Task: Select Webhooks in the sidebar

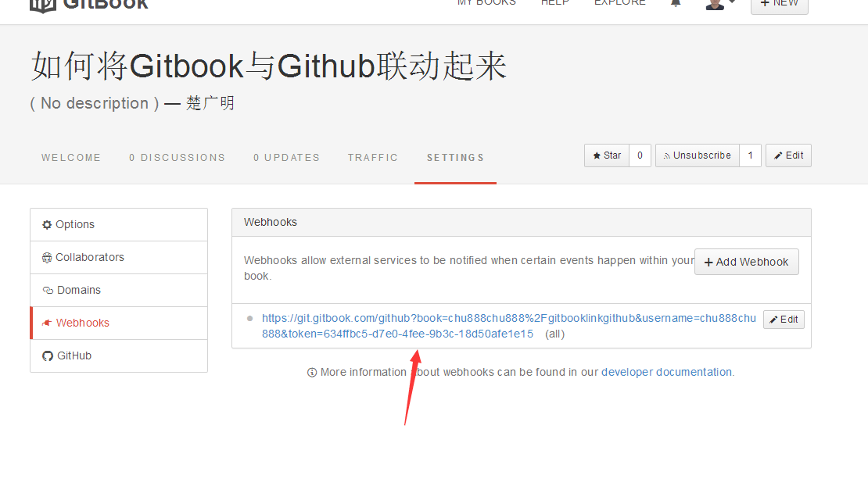Action: tap(118, 323)
